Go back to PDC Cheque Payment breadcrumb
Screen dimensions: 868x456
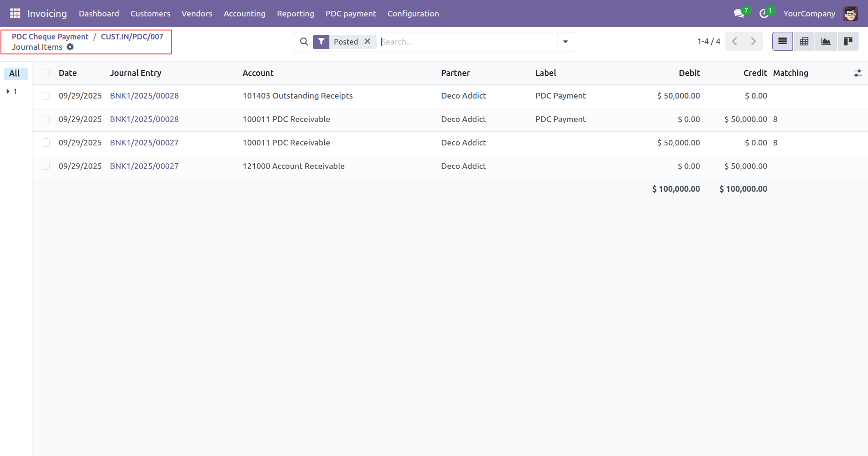click(50, 37)
